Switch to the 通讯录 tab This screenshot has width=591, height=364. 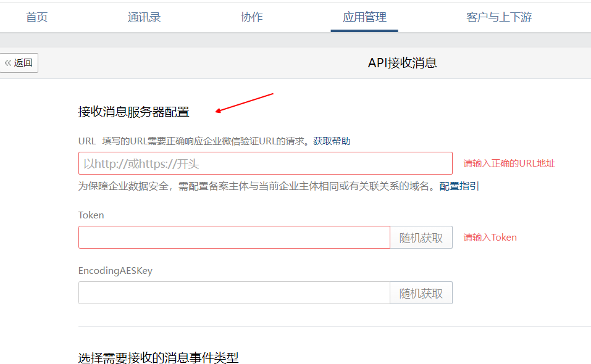click(144, 17)
